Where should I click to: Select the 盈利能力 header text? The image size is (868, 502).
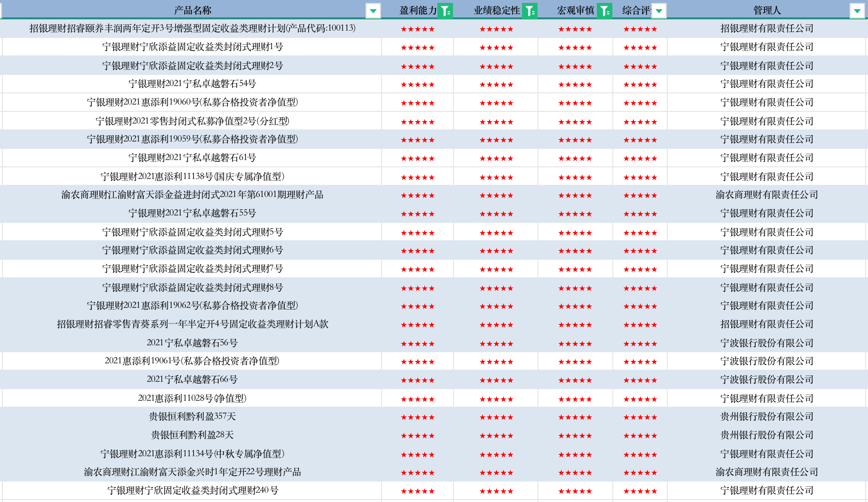(x=418, y=10)
